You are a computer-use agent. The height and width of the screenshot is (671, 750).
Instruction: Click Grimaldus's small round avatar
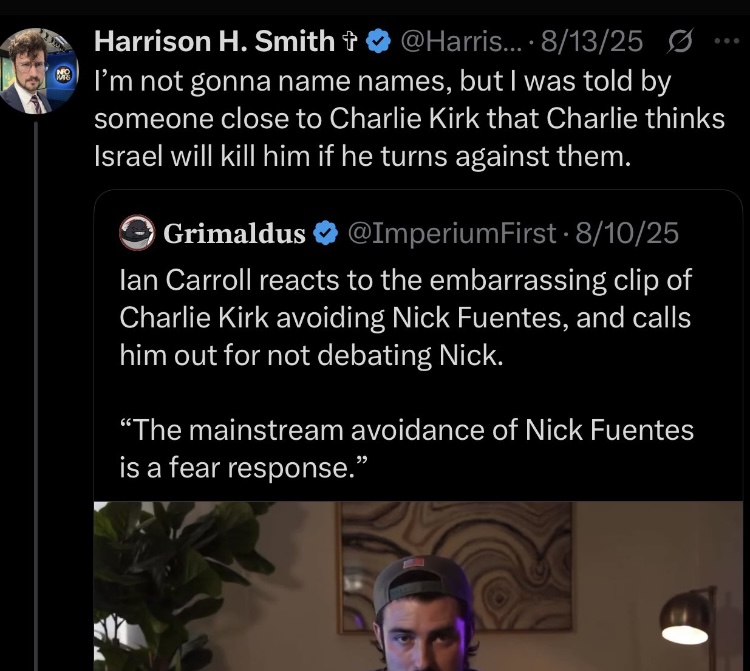pyautogui.click(x=136, y=233)
